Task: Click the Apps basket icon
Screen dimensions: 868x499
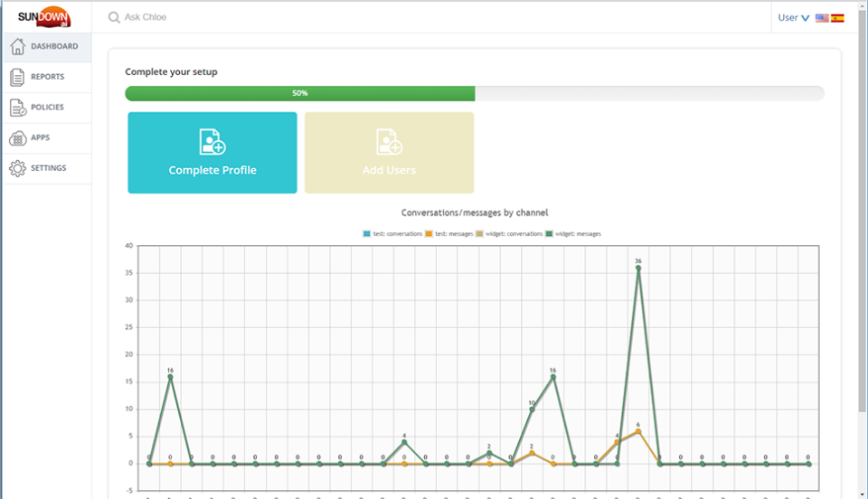Action: tap(18, 137)
